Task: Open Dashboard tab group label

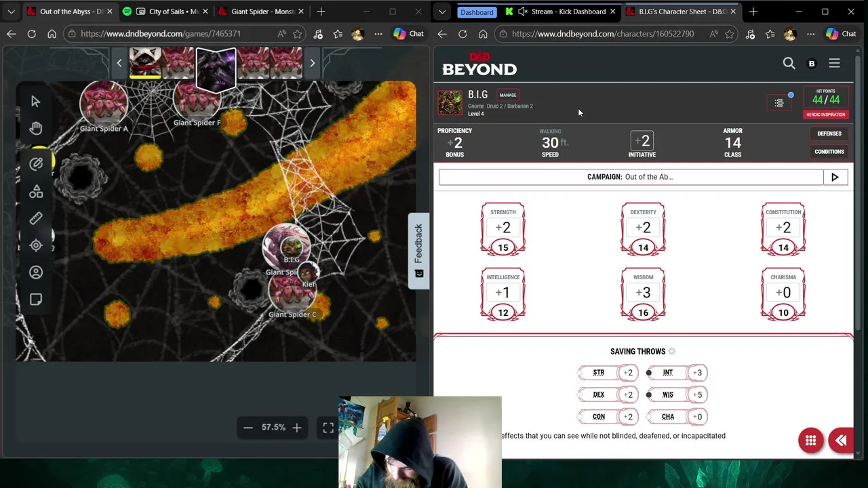Action: point(477,12)
